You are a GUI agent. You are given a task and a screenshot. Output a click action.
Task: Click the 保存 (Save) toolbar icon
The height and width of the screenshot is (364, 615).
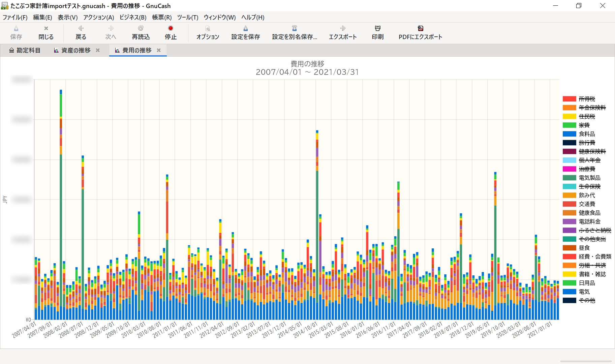click(x=16, y=28)
